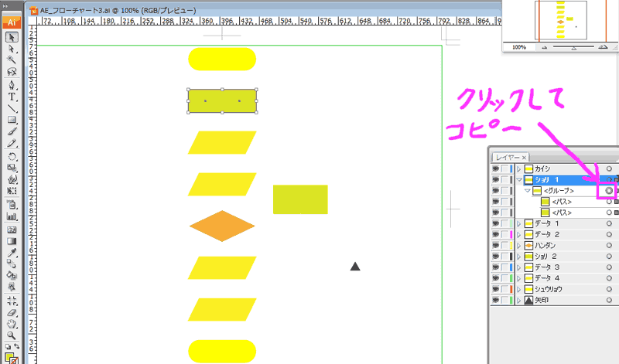Viewport: 619px width, 364px height.
Task: Click target circle of データ 3 layer
Action: click(x=609, y=267)
